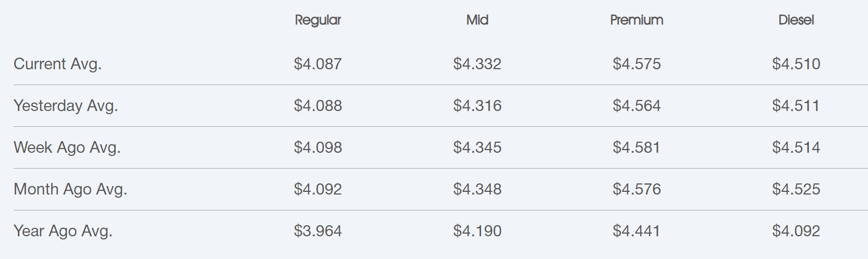Click year ago diesel price $4.092
Screen dimensions: 868x259
(x=796, y=231)
